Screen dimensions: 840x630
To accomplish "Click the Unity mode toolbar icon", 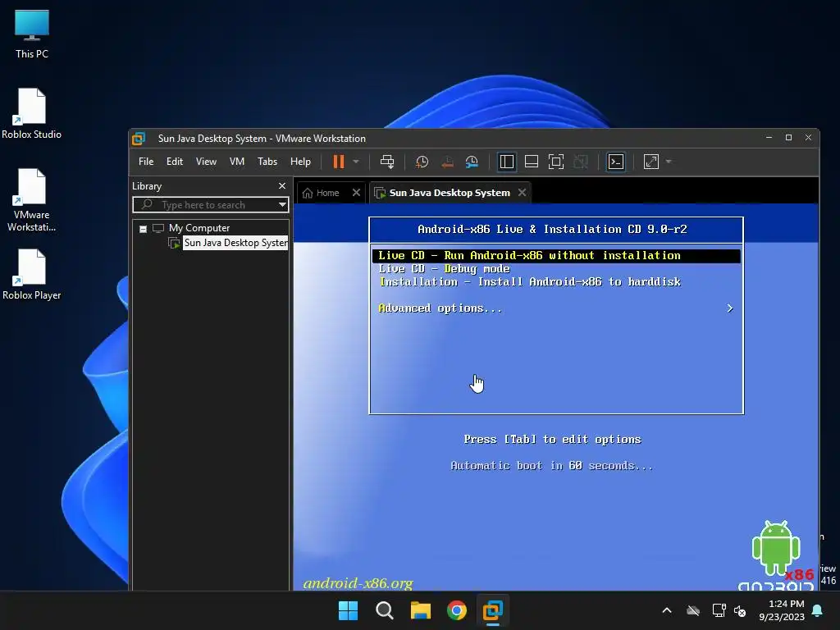I will click(581, 162).
